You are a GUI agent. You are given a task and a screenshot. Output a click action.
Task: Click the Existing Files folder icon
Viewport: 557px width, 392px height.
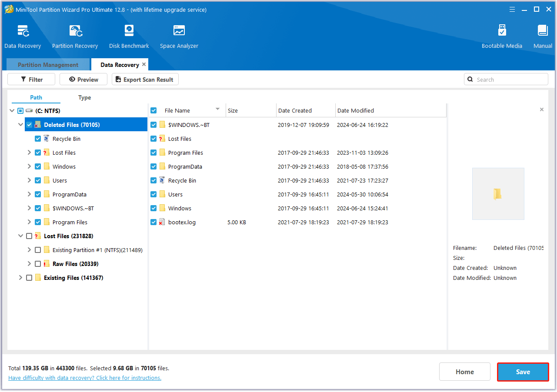pyautogui.click(x=38, y=278)
